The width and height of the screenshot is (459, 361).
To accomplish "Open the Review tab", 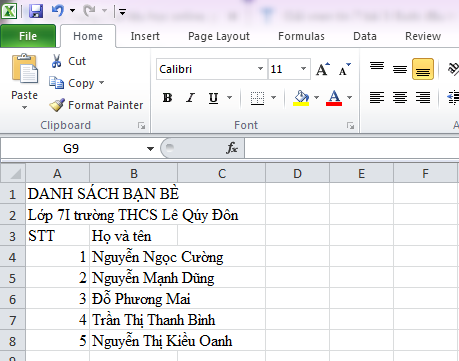I will click(x=423, y=36).
